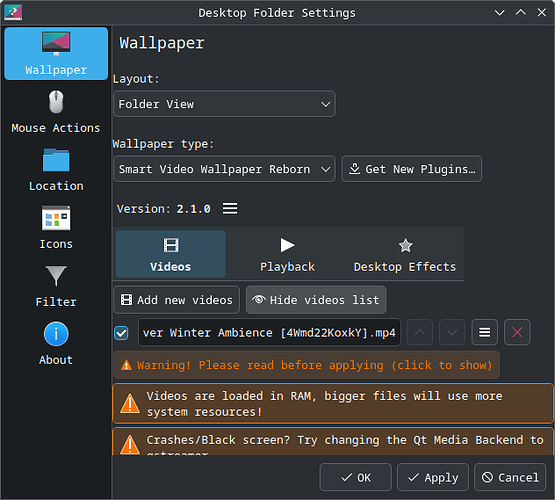Open the Layout Folder View dropdown
555x500 pixels.
click(224, 104)
